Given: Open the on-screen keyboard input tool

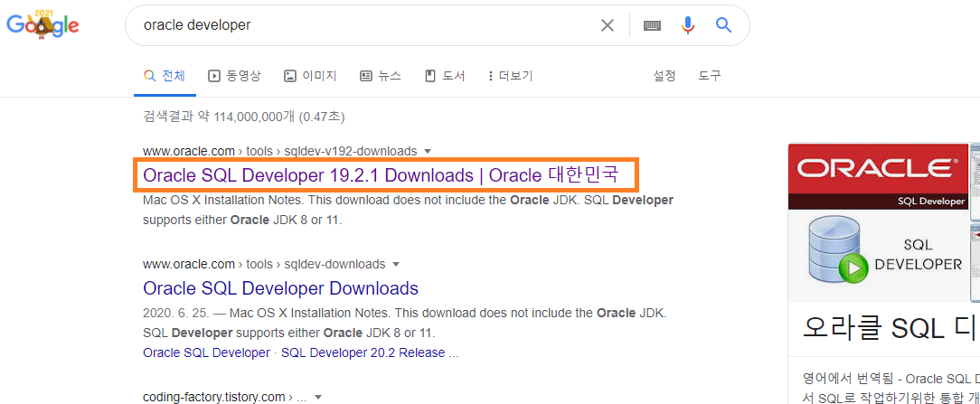Looking at the screenshot, I should (652, 25).
